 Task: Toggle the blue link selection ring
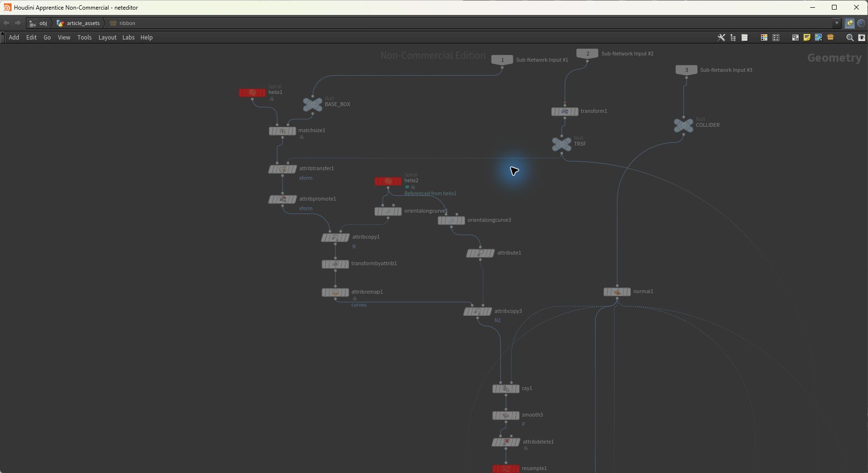click(x=861, y=23)
